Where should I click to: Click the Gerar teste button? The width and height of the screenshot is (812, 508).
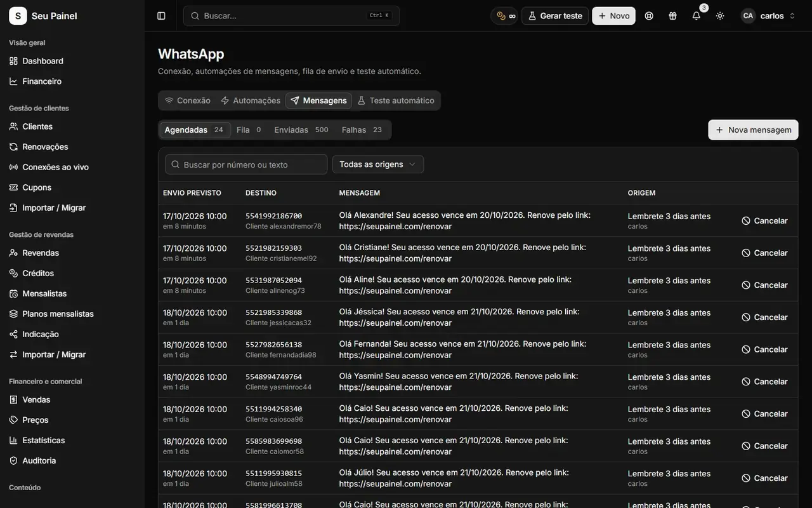555,16
